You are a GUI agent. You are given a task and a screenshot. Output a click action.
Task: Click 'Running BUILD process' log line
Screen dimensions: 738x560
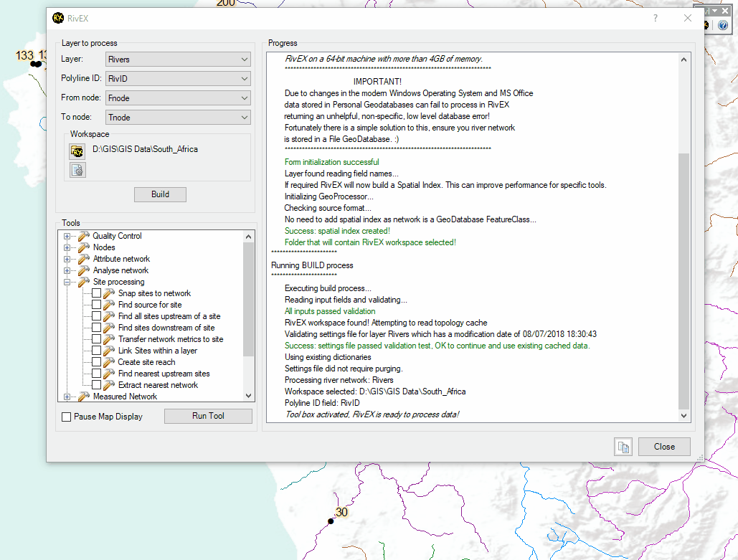(x=312, y=265)
